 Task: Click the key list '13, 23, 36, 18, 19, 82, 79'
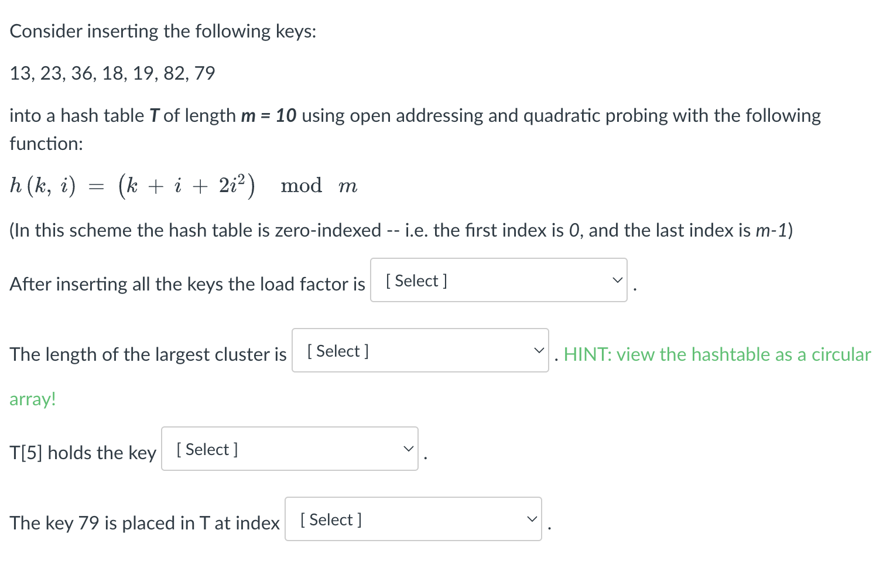pyautogui.click(x=112, y=73)
